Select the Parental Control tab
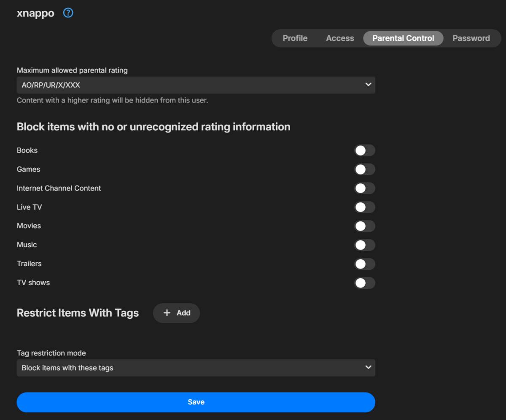The width and height of the screenshot is (506, 420). coord(403,38)
